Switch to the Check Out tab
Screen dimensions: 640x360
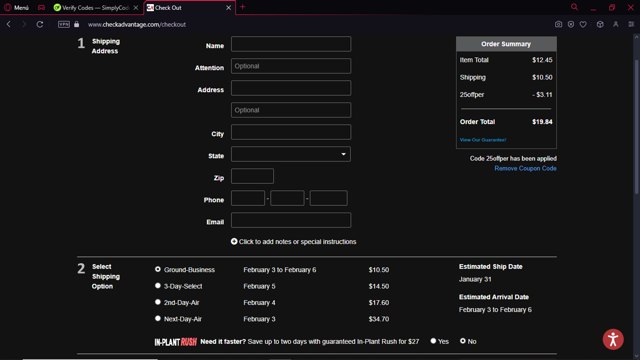(189, 8)
